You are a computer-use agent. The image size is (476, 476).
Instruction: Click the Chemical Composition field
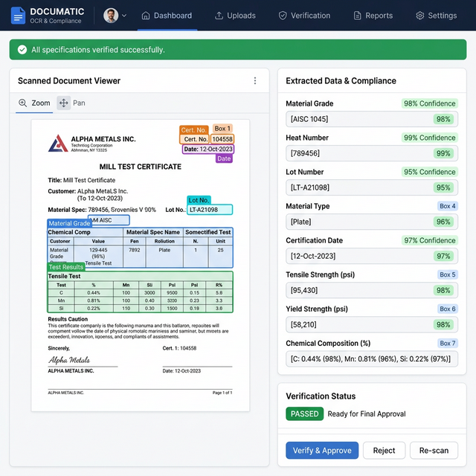coord(372,359)
